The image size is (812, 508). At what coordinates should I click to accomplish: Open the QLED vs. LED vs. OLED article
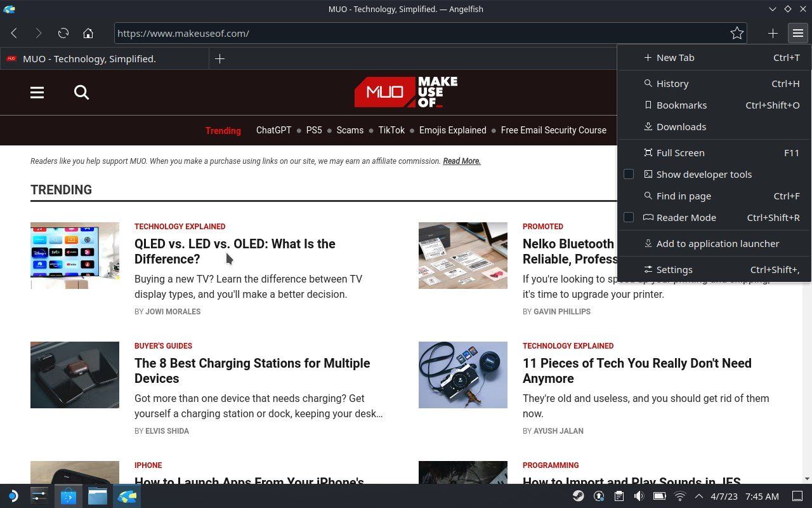click(235, 251)
